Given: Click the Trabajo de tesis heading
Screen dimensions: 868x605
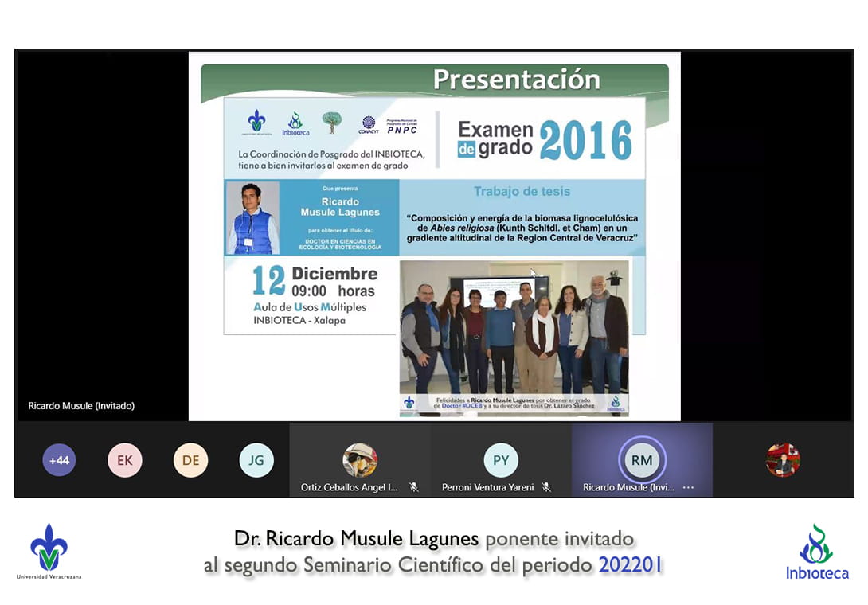Looking at the screenshot, I should click(522, 192).
